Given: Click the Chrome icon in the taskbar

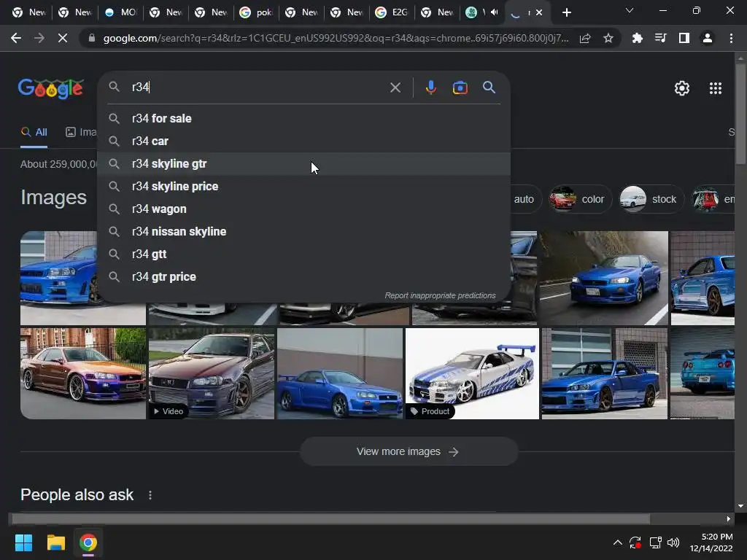Looking at the screenshot, I should coord(88,542).
